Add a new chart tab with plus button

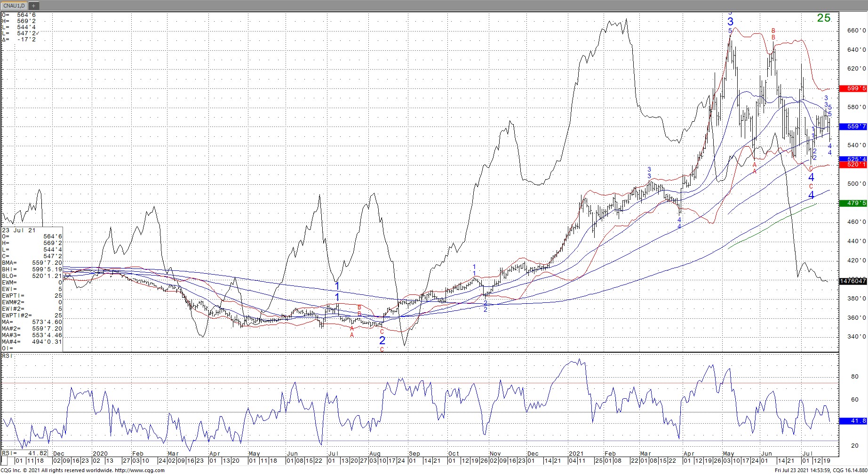(x=34, y=6)
